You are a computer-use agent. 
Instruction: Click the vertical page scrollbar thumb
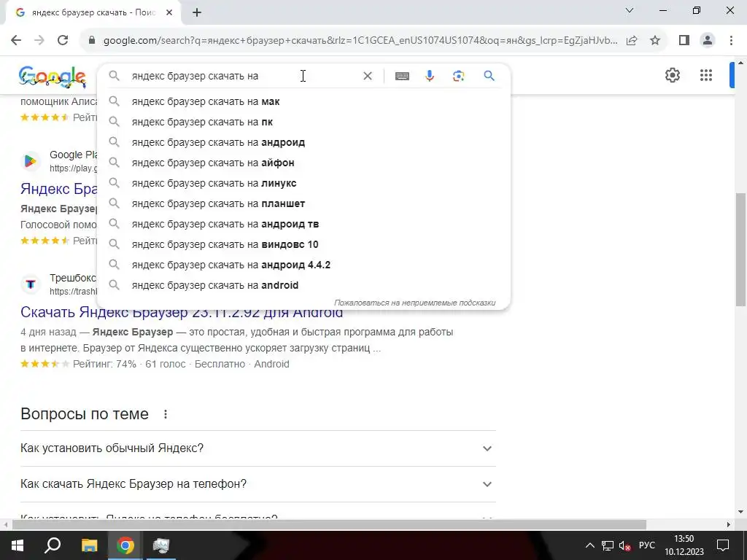[x=741, y=249]
